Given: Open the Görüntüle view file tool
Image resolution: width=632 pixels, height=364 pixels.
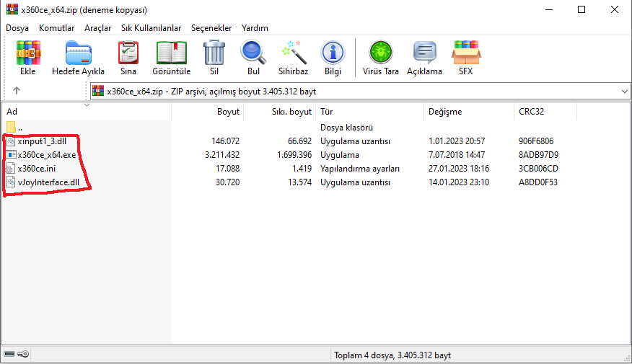Looking at the screenshot, I should (171, 53).
